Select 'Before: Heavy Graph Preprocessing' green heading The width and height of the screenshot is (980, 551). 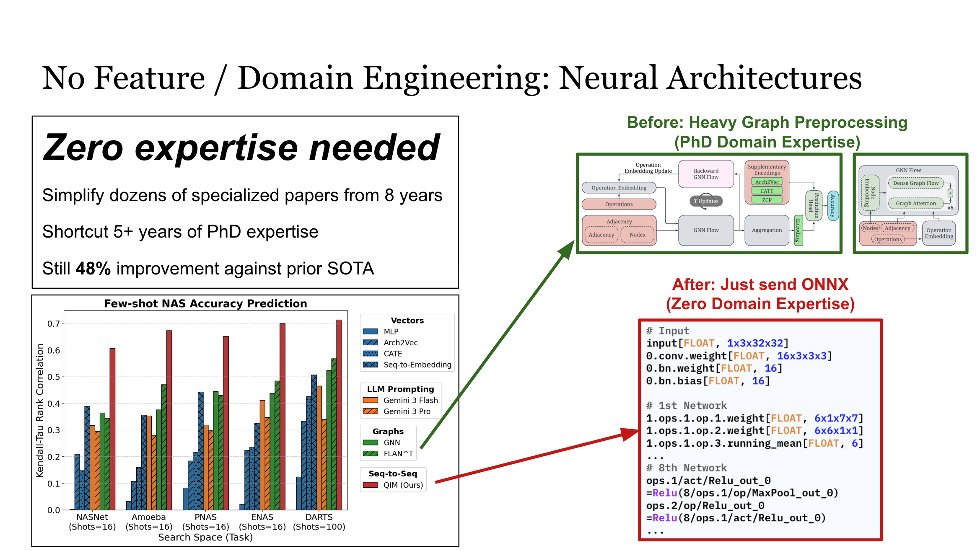coord(767,122)
